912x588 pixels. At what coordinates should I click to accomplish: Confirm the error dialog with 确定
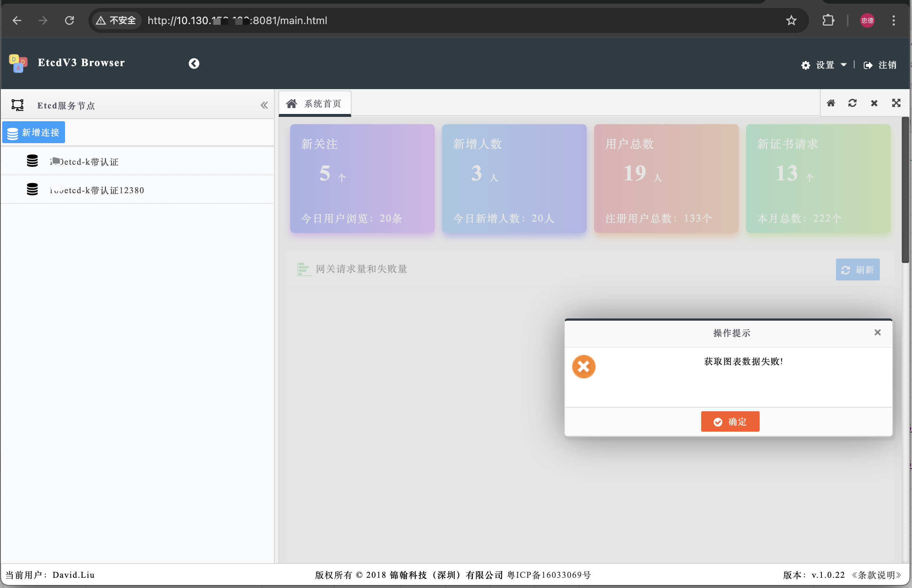(x=730, y=421)
